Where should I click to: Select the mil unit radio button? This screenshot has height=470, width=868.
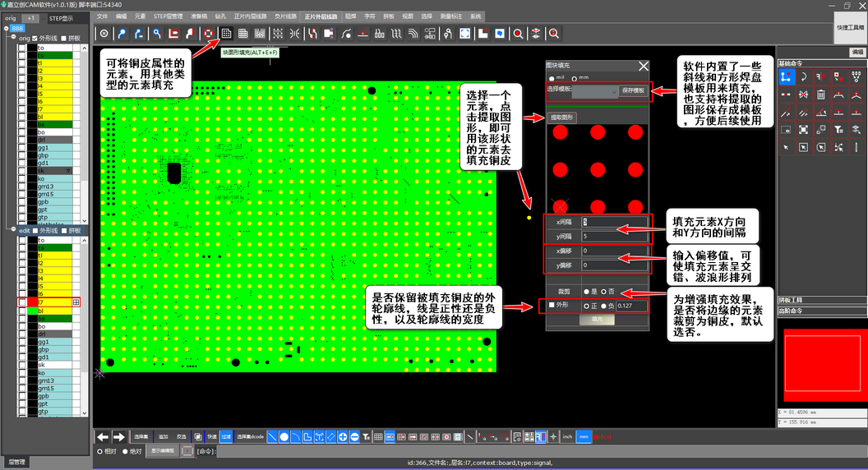click(x=552, y=79)
